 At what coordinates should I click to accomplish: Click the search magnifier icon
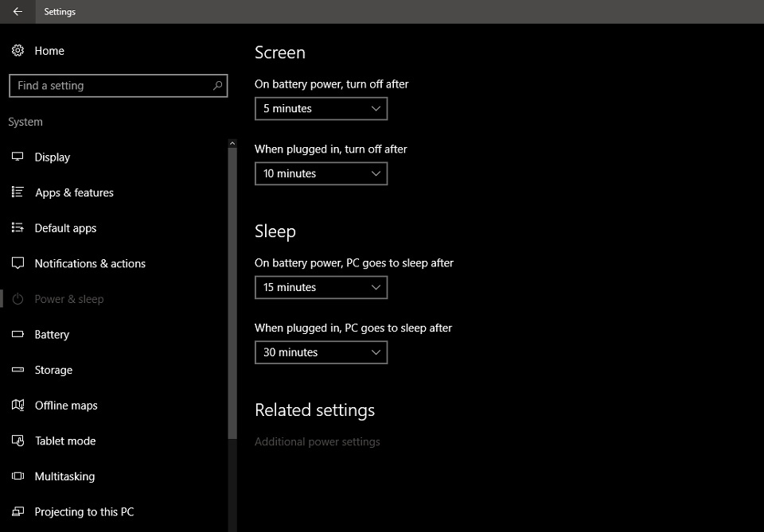point(218,86)
